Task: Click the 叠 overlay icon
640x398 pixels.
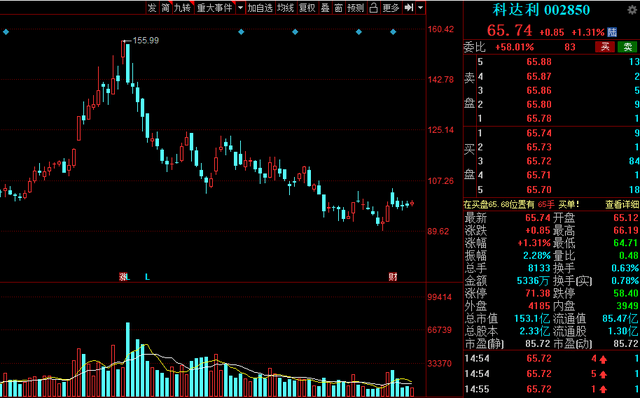Action: (325, 8)
